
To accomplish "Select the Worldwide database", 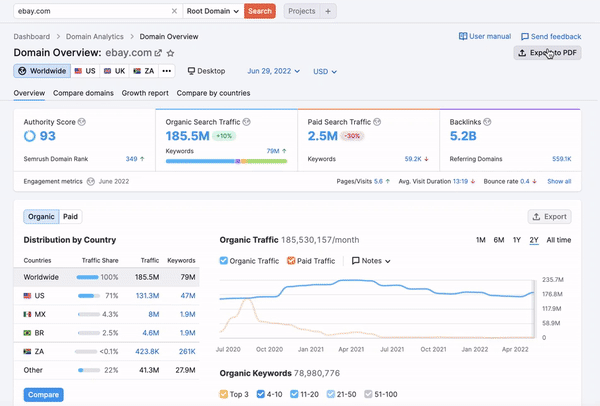I will coord(42,71).
